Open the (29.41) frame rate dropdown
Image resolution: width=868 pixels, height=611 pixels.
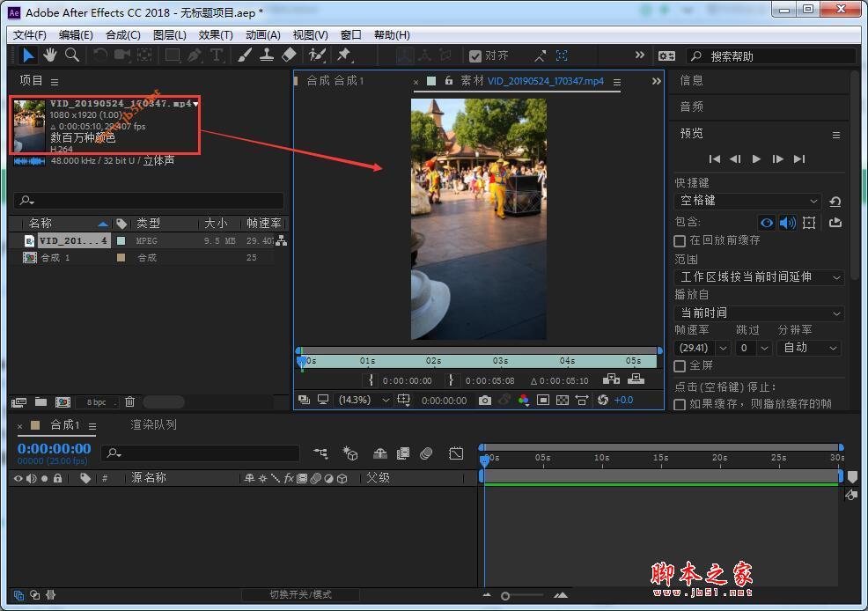[x=702, y=348]
